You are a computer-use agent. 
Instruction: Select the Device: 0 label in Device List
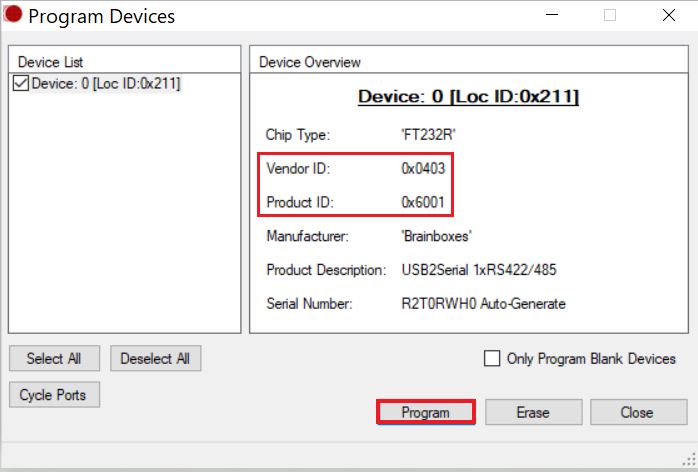pos(105,84)
